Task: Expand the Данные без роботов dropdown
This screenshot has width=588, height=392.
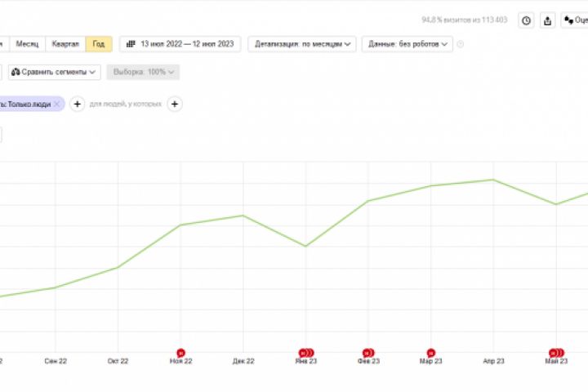Action: 408,44
